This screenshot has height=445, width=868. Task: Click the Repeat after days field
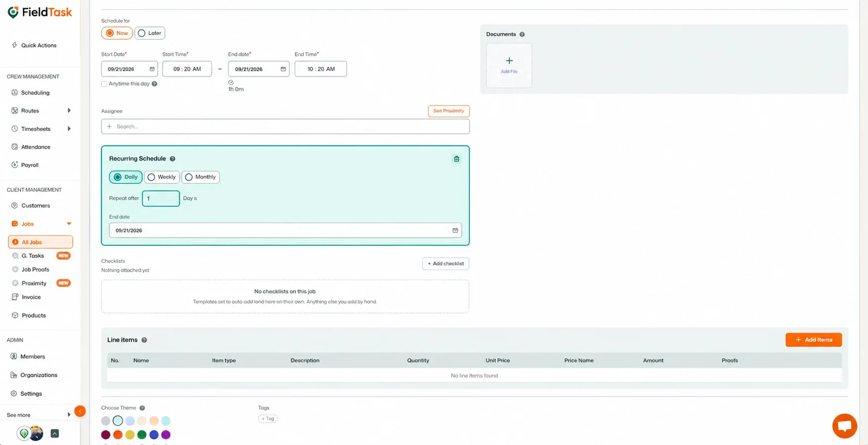pos(161,198)
